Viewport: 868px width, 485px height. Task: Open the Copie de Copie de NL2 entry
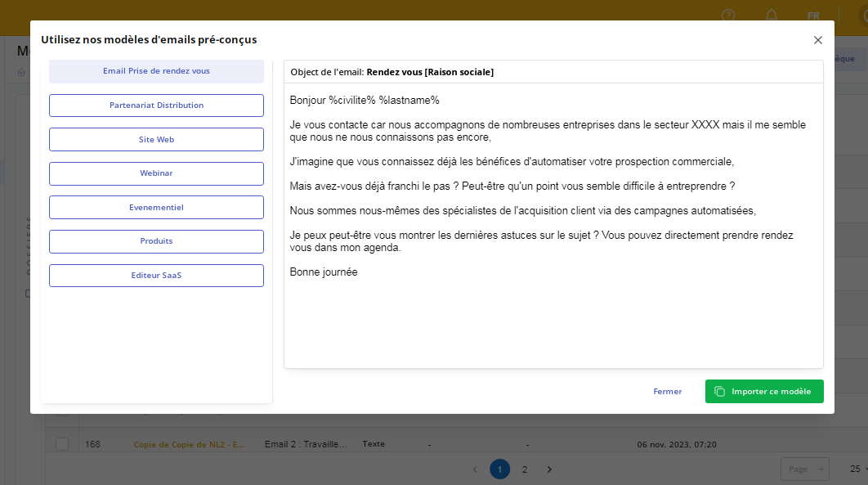pyautogui.click(x=189, y=445)
